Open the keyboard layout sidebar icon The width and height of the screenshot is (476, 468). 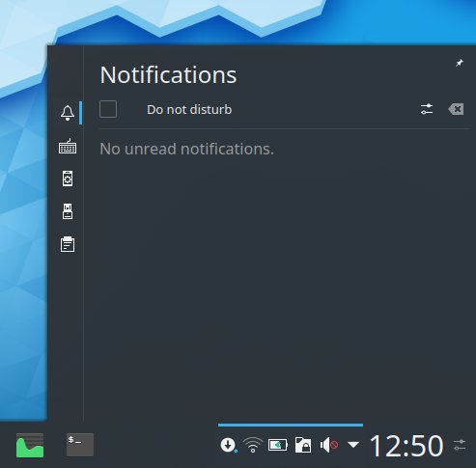pyautogui.click(x=68, y=147)
